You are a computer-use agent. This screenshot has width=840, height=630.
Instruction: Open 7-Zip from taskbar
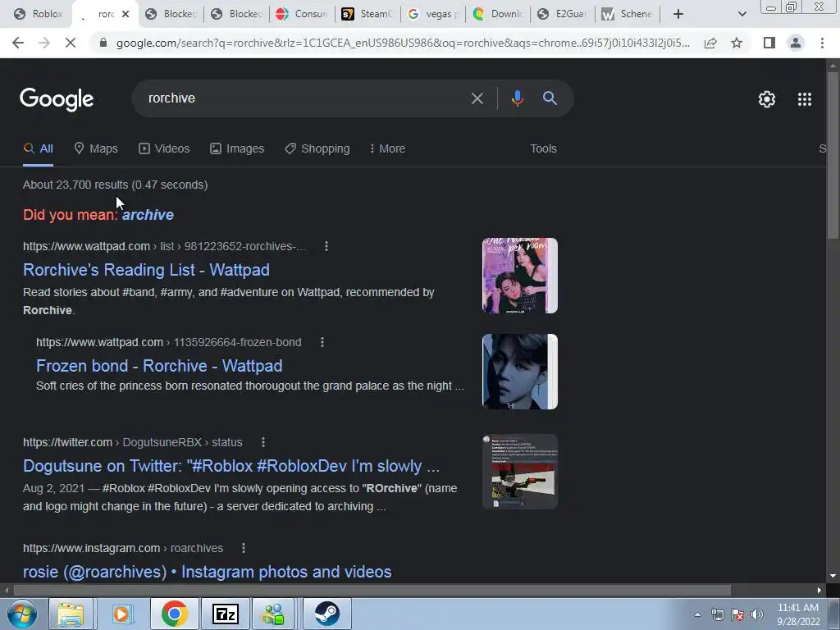[225, 614]
